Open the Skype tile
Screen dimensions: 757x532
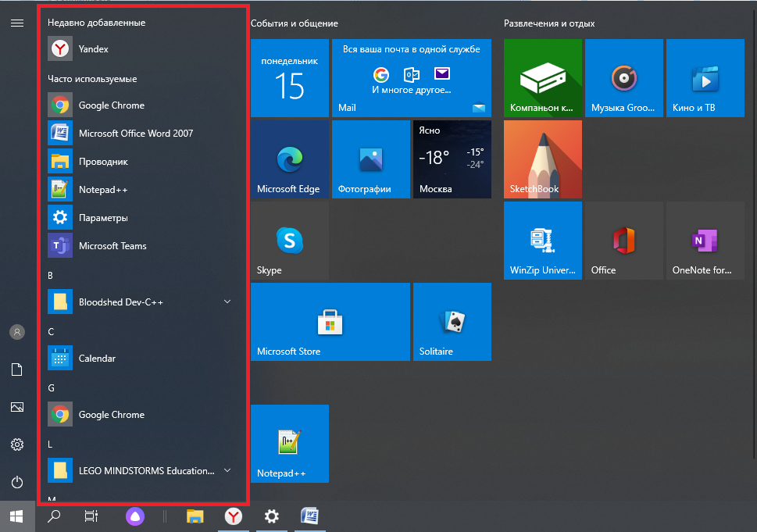(290, 241)
